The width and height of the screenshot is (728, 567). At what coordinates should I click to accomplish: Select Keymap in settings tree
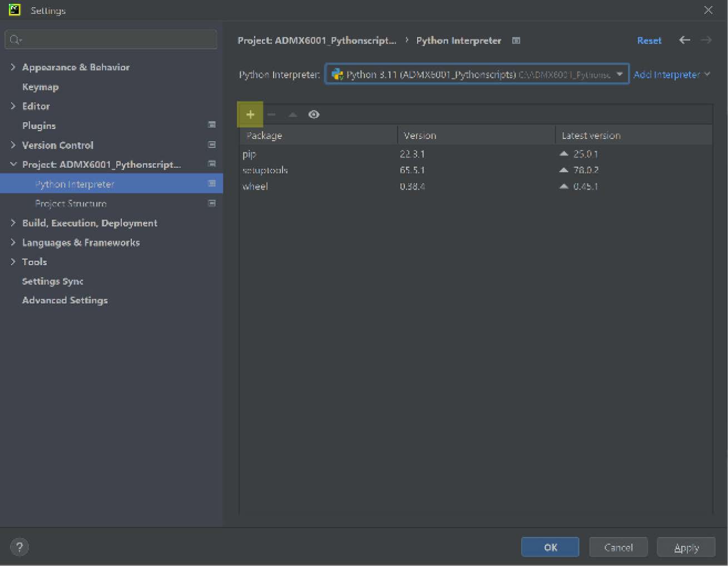point(40,87)
